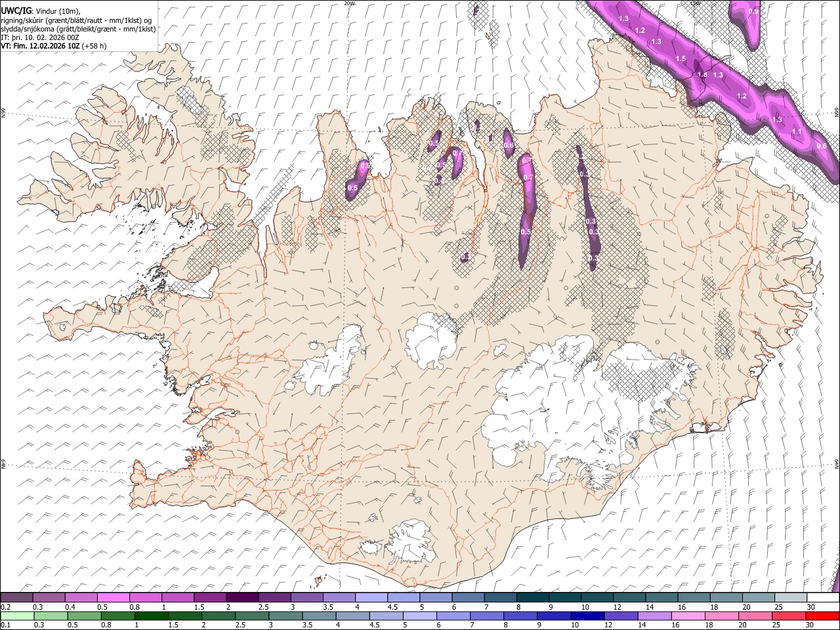Click the upper legend label '0.2'

(x=5, y=607)
